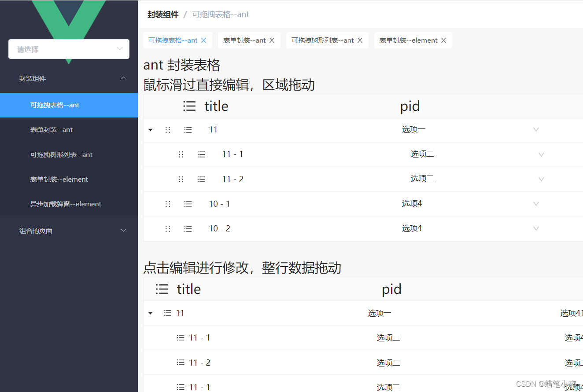Click the list icon in first table's title header
The width and height of the screenshot is (583, 392).
[x=189, y=106]
